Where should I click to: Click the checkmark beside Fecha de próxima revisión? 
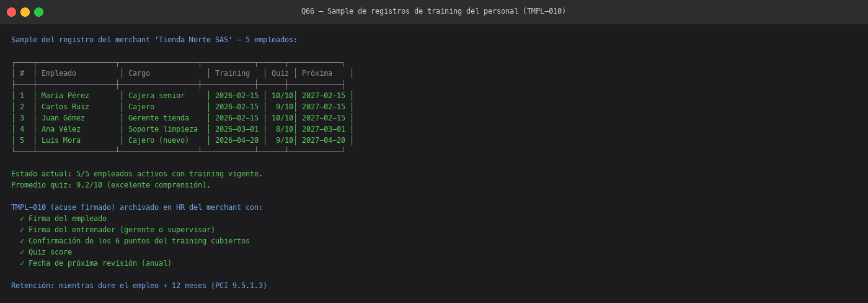click(22, 263)
